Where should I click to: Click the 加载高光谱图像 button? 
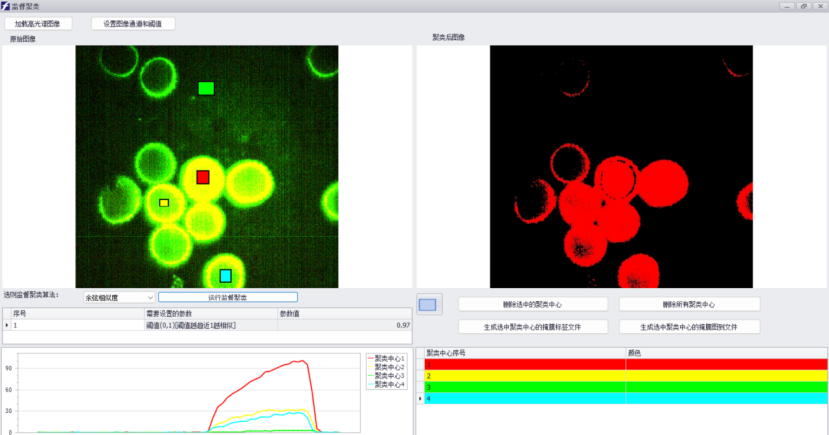(38, 23)
